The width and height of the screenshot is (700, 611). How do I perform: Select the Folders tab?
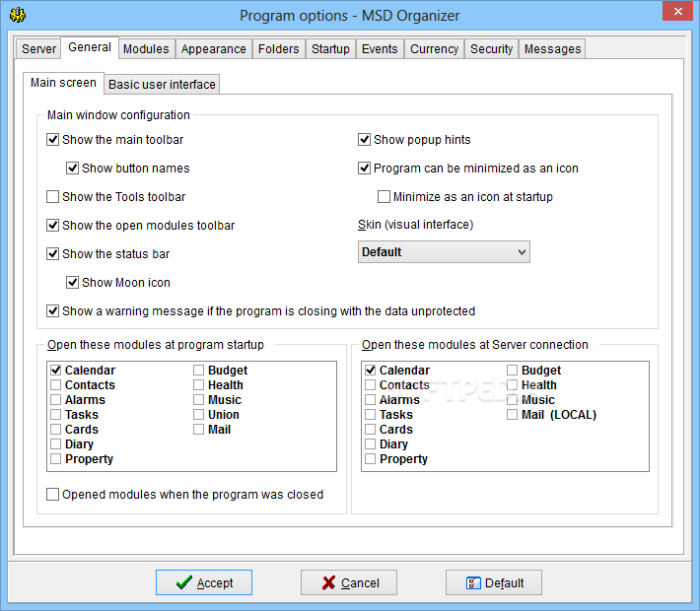tap(279, 48)
